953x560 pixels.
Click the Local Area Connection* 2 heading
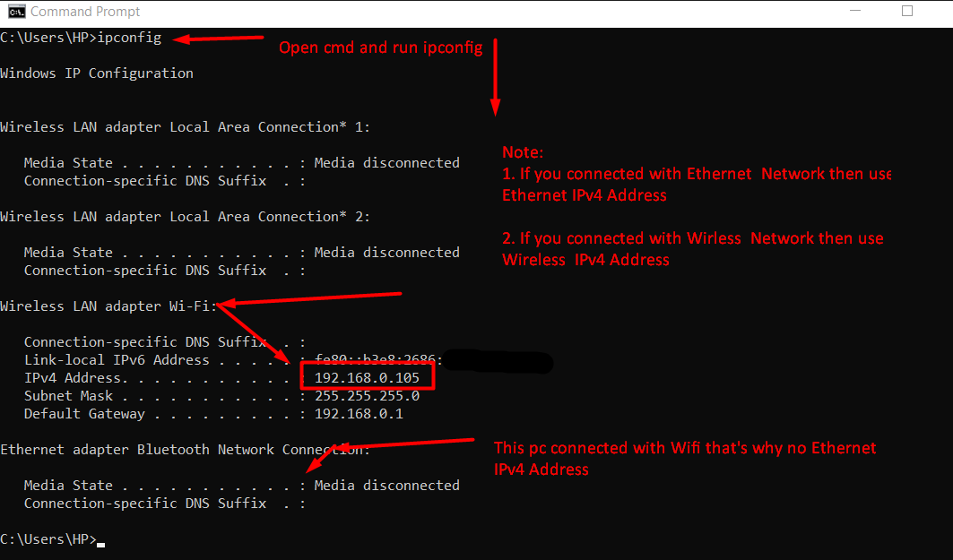coord(185,217)
